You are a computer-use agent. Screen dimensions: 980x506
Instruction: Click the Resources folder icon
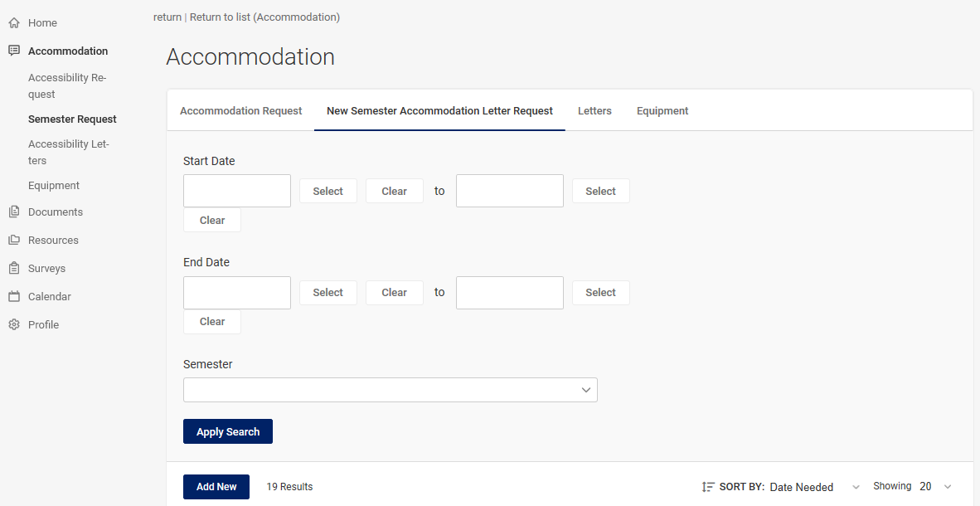(14, 241)
